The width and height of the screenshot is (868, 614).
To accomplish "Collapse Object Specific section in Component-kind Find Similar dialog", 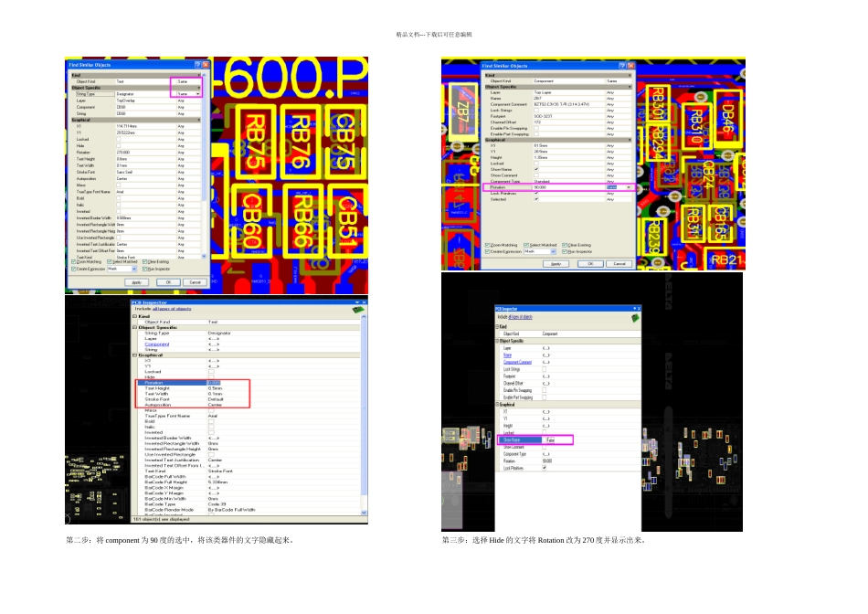I will 630,87.
